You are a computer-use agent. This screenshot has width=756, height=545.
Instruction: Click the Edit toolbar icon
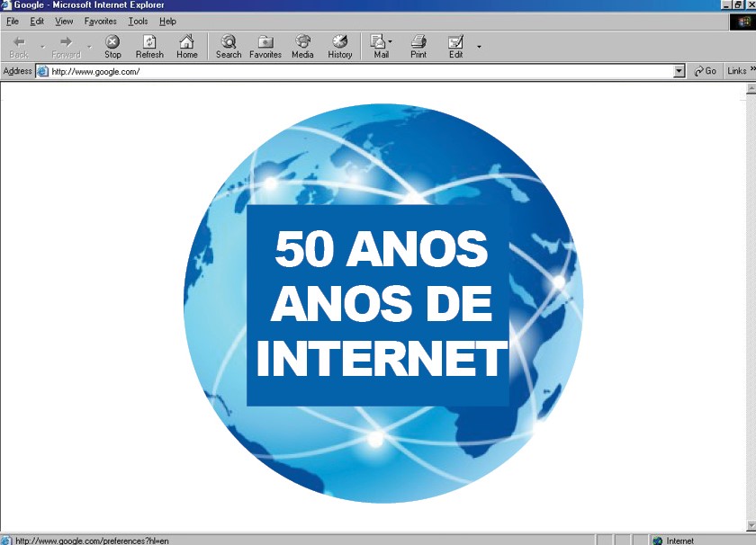click(456, 46)
